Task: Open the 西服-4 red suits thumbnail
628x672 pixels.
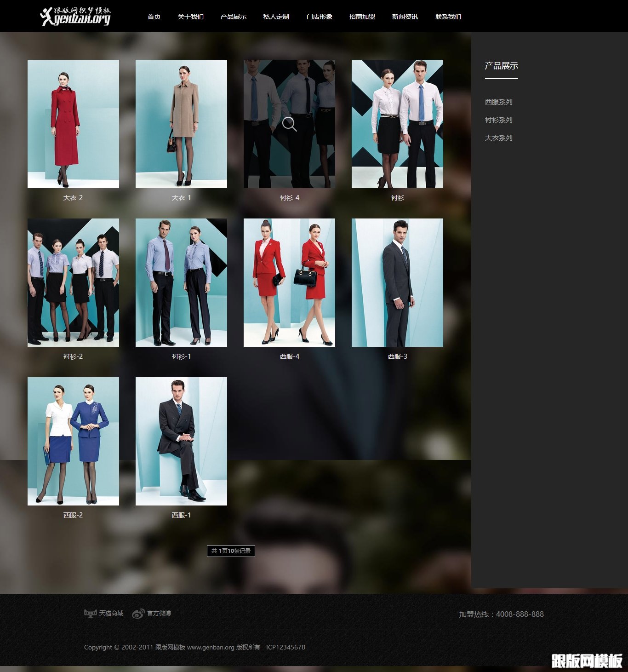Action: click(289, 282)
